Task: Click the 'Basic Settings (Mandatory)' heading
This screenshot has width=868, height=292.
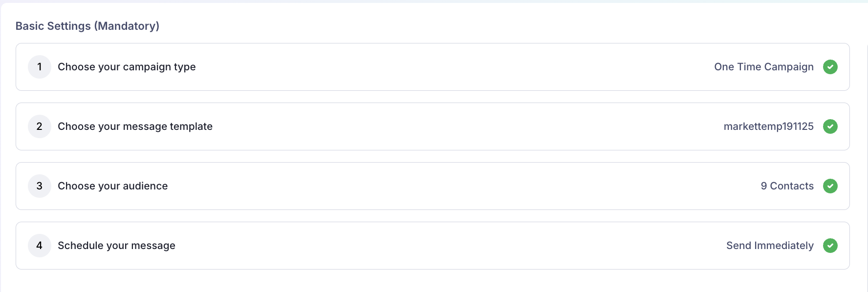Action: pos(87,26)
